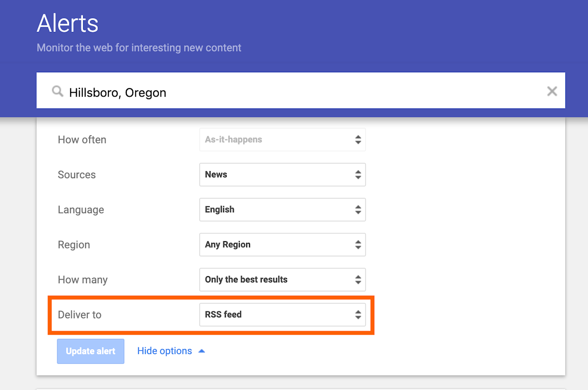The width and height of the screenshot is (588, 390).
Task: Clear the search query with the X icon
Action: [552, 91]
